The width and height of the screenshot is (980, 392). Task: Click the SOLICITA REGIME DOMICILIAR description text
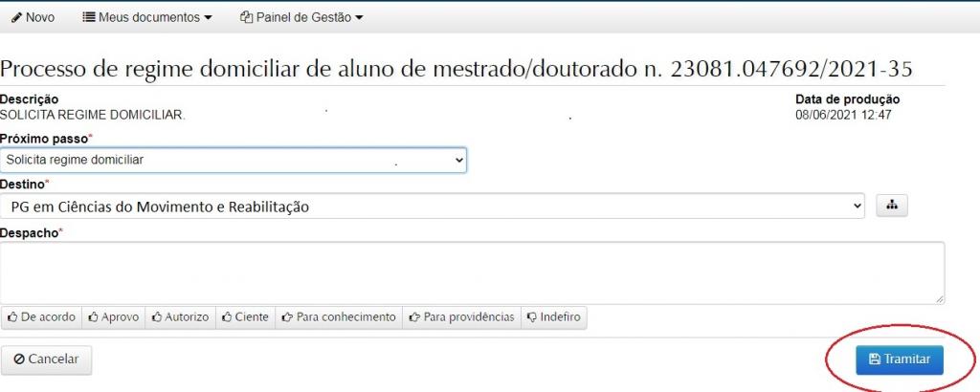pos(92,115)
